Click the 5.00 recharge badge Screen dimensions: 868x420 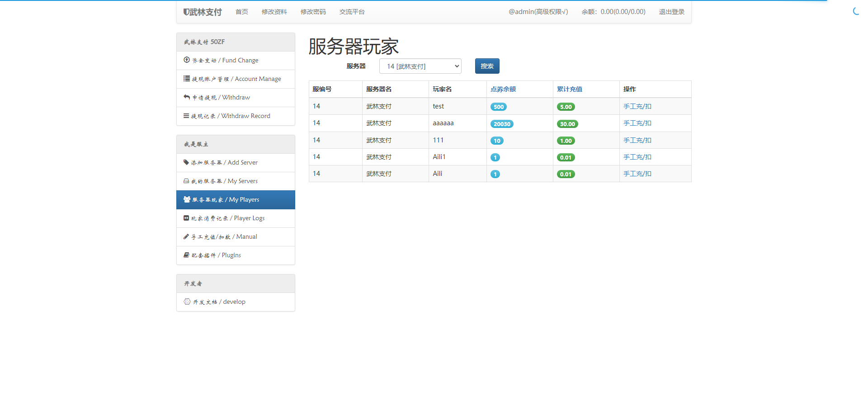pos(566,107)
